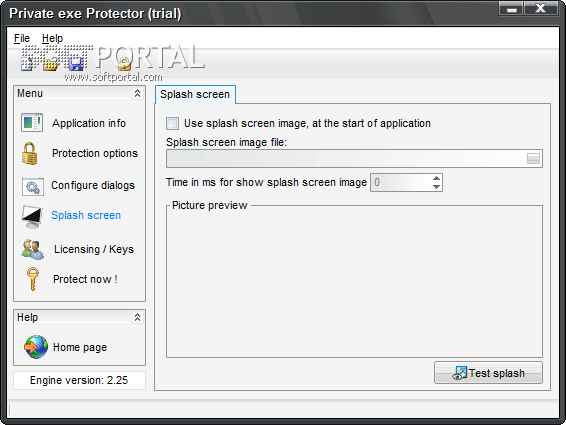This screenshot has height=425, width=566.
Task: Browse for splash screen image file
Action: [x=533, y=159]
